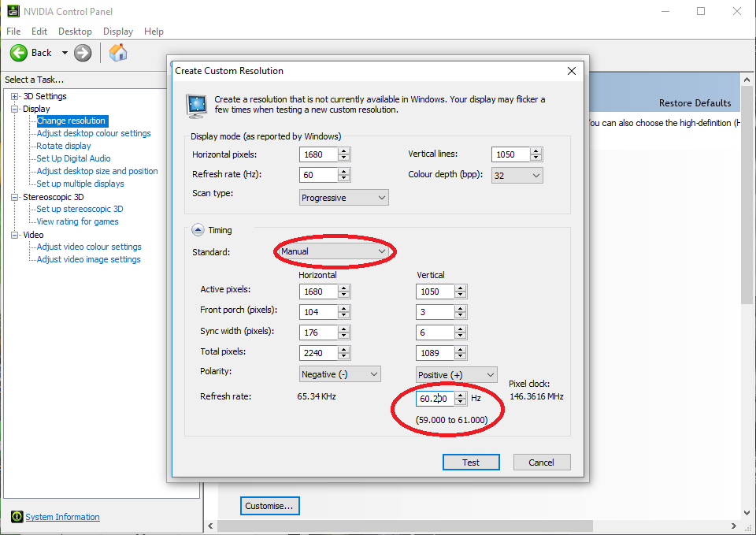The height and width of the screenshot is (535, 756).
Task: Select horizontal Polarity Negative dropdown
Action: pyautogui.click(x=340, y=374)
